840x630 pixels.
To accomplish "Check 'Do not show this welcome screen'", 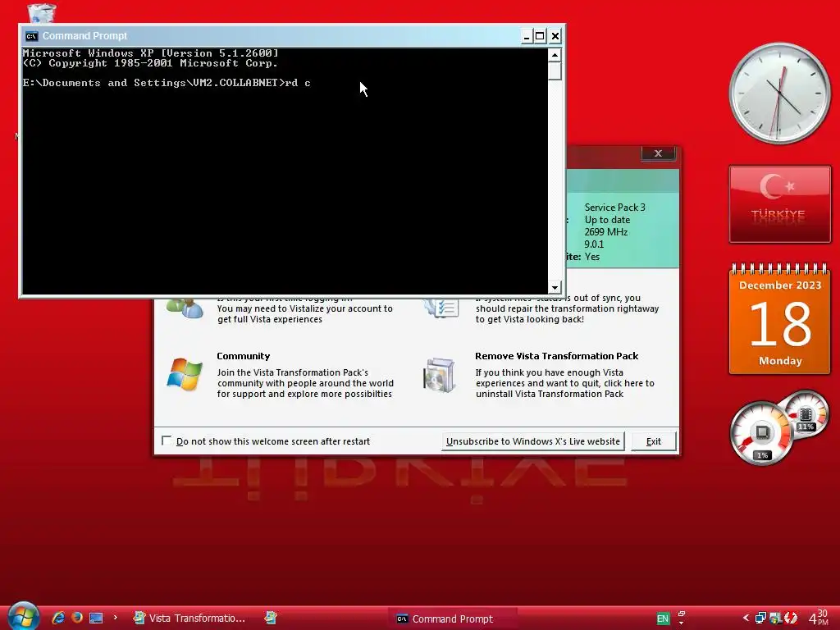I will (167, 441).
